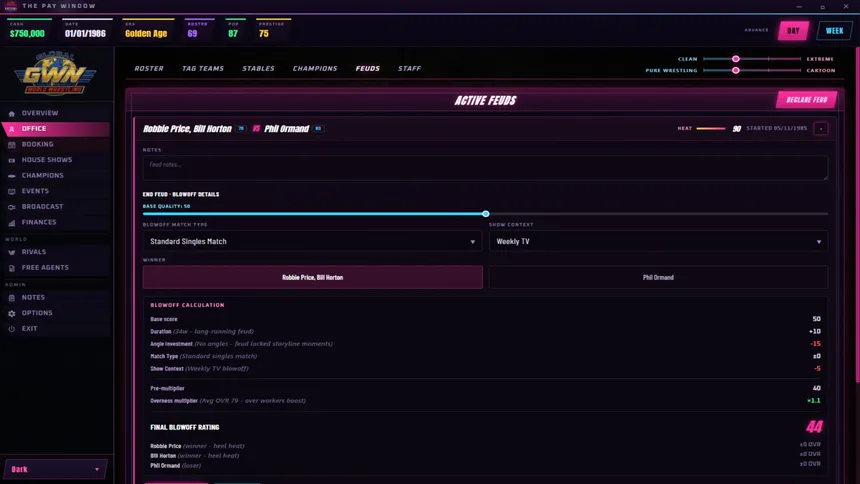Switch to the Staff tab
This screenshot has width=860, height=484.
(x=409, y=69)
